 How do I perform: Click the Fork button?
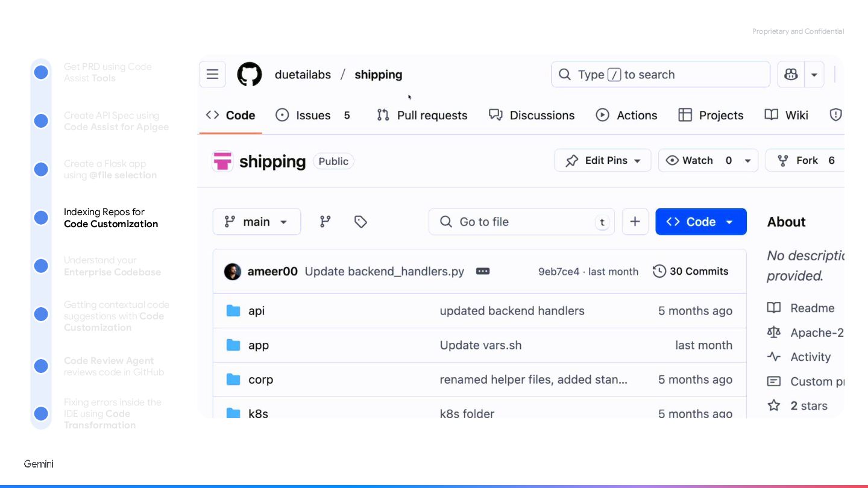coord(806,160)
